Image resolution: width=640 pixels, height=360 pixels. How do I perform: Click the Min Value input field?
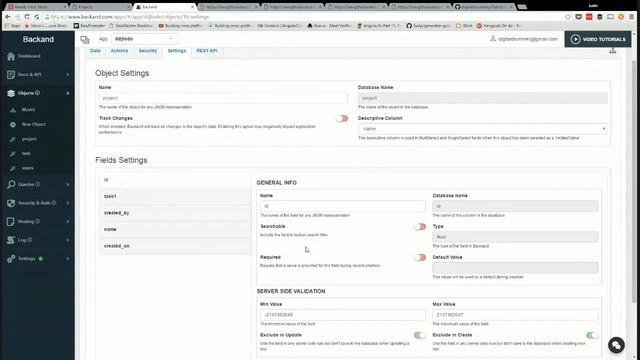[343, 315]
